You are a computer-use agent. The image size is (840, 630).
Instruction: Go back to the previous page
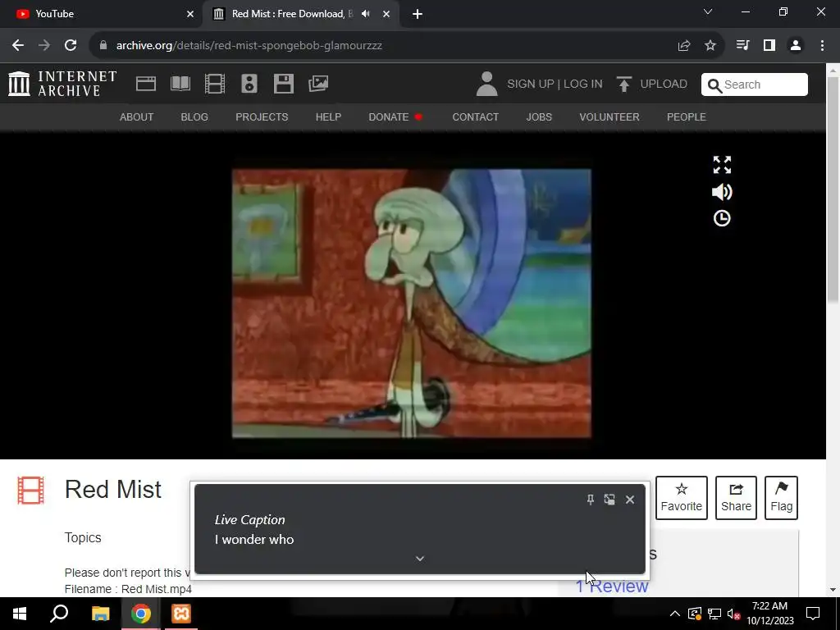[18, 46]
